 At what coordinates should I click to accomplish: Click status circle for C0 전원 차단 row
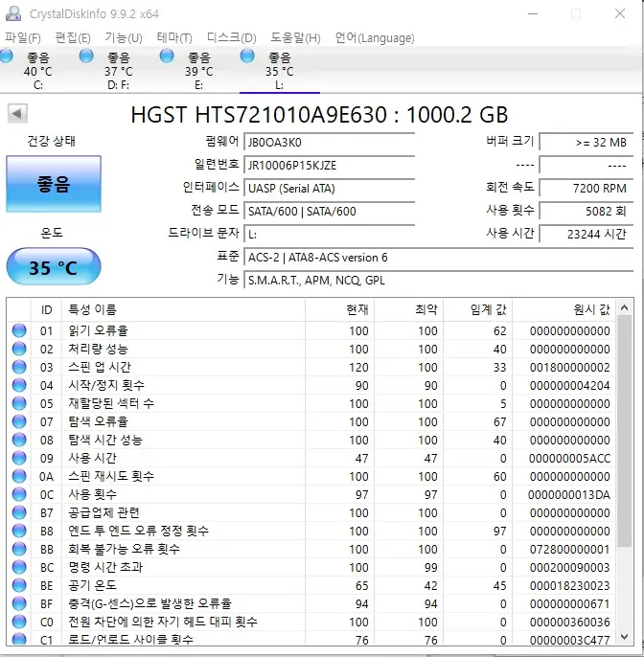pyautogui.click(x=19, y=622)
